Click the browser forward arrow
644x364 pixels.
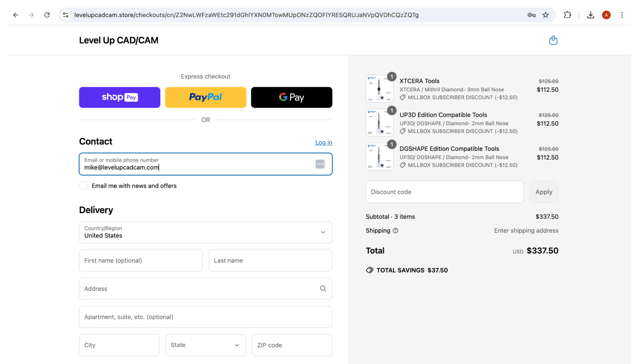pos(31,15)
